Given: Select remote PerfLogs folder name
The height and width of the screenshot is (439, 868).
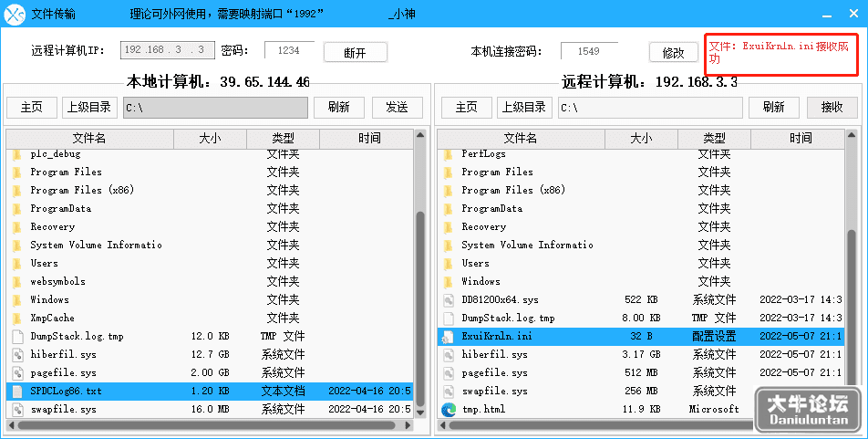Looking at the screenshot, I should tap(483, 154).
